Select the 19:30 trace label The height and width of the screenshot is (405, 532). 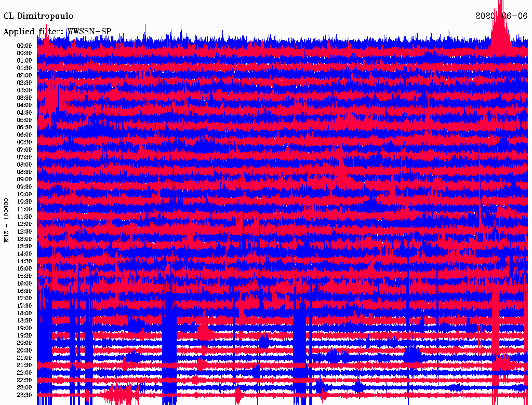[24, 336]
